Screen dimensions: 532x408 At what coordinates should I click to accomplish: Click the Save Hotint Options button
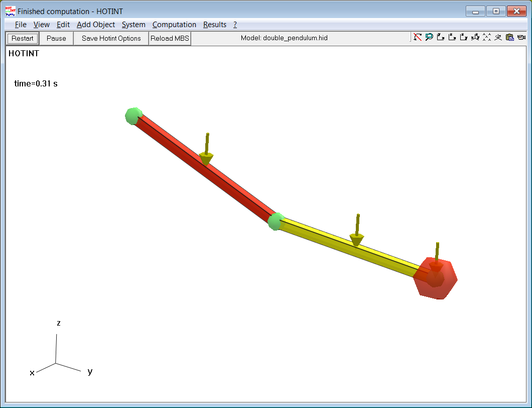click(110, 38)
